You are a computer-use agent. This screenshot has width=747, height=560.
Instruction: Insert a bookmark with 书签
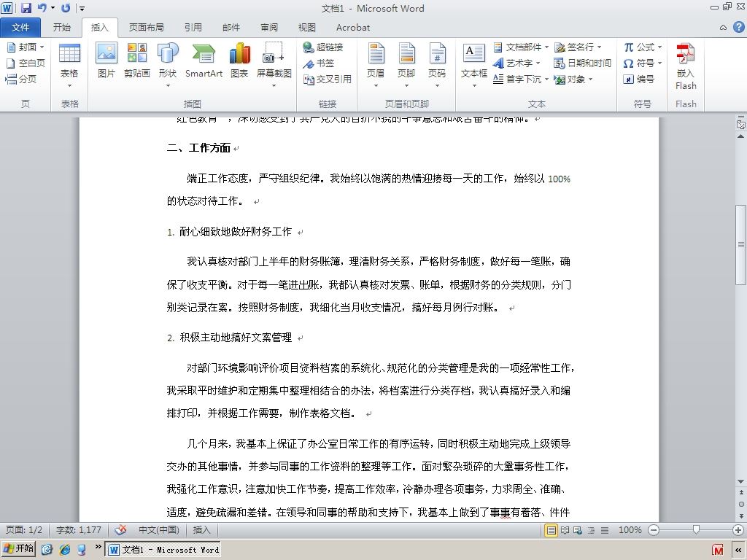[x=319, y=63]
